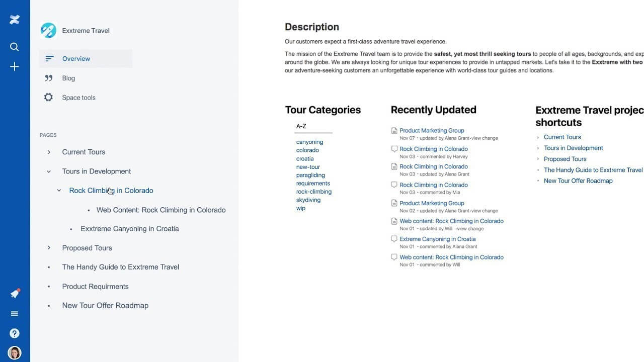Click the rocket icon with notification dot
This screenshot has height=362, width=644.
[x=15, y=294]
